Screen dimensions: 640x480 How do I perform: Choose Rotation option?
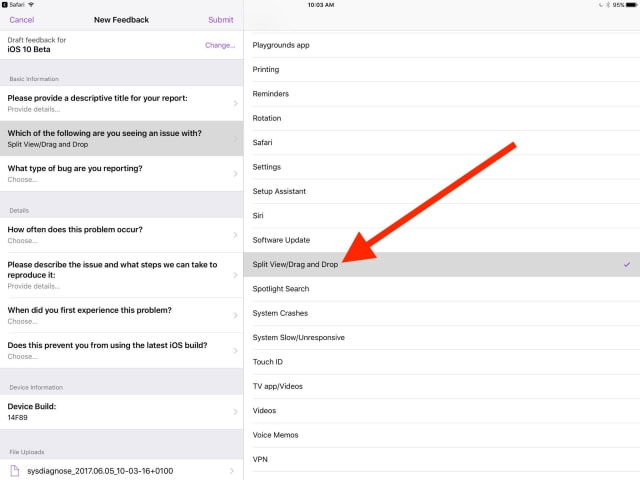(x=442, y=118)
